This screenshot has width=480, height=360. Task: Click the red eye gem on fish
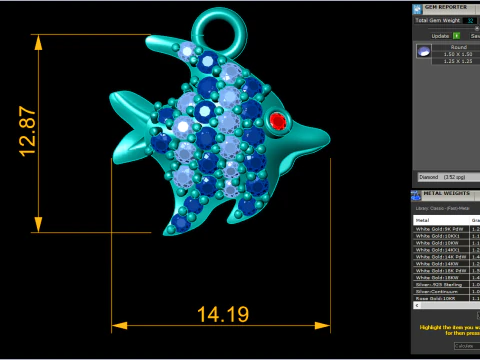(278, 121)
